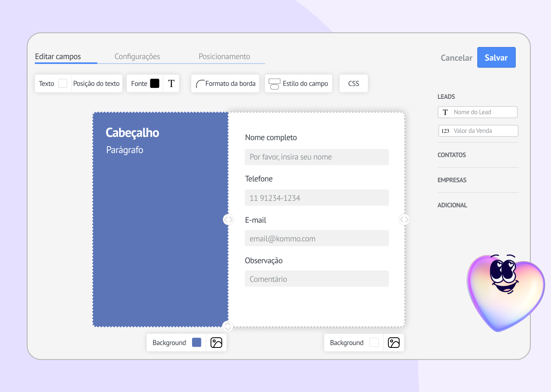
Task: Open image picker beside white Background swatch
Action: pyautogui.click(x=394, y=343)
